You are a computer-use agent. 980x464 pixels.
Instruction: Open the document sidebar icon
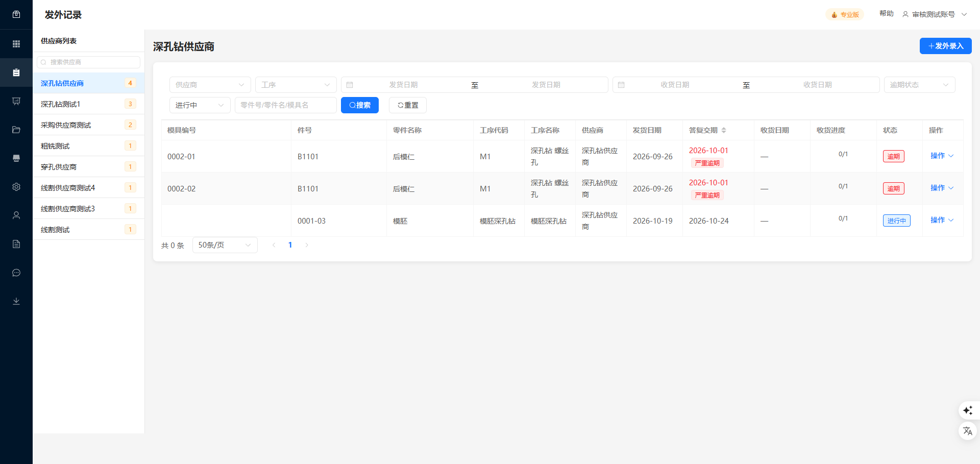click(x=16, y=244)
